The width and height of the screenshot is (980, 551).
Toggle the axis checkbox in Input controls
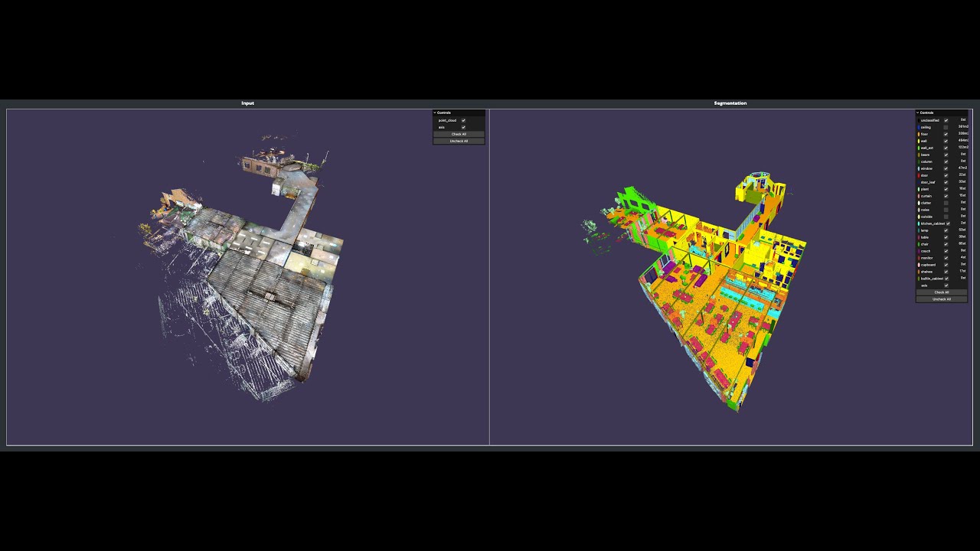463,127
